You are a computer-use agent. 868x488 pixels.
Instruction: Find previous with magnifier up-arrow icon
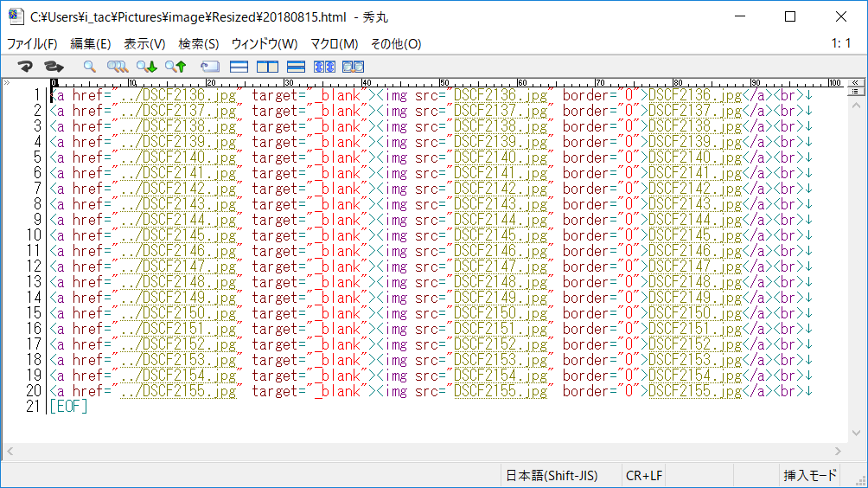click(x=176, y=67)
